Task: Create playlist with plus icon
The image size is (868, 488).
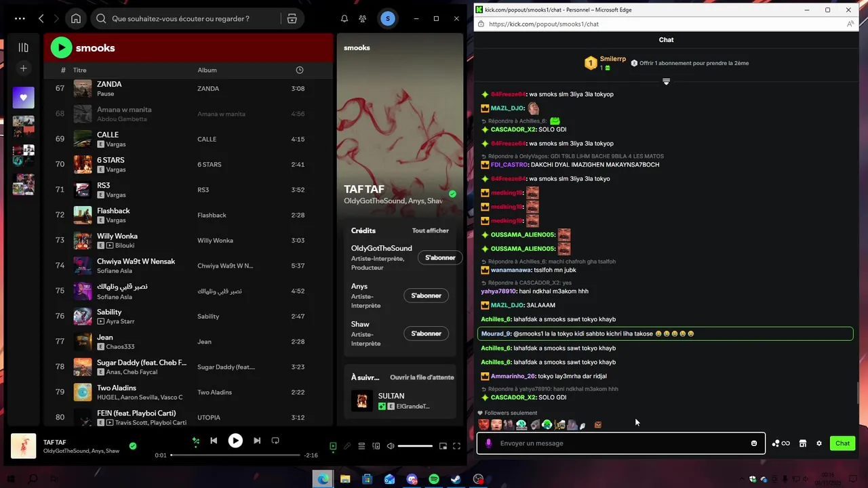Action: pos(23,68)
